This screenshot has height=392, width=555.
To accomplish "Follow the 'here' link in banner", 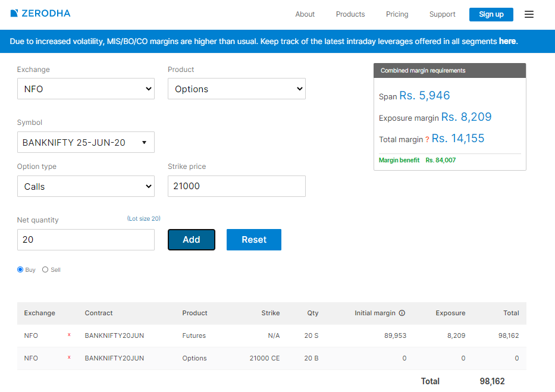I will click(x=507, y=42).
